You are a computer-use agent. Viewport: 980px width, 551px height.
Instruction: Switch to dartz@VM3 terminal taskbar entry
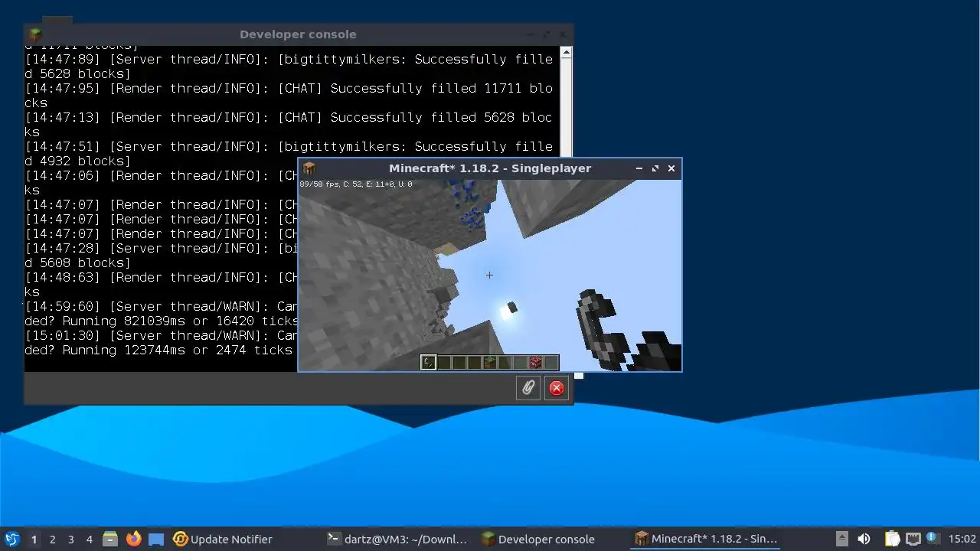pos(397,539)
